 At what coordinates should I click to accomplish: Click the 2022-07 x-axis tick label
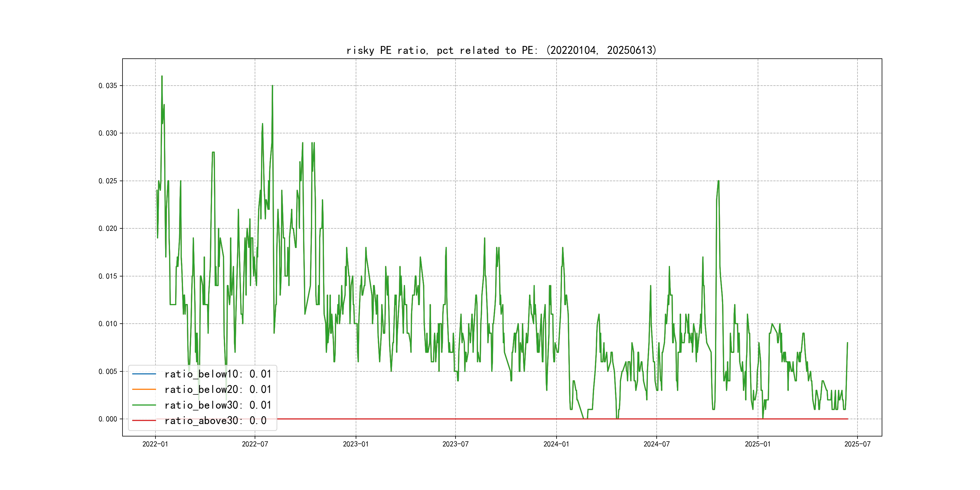(x=255, y=444)
